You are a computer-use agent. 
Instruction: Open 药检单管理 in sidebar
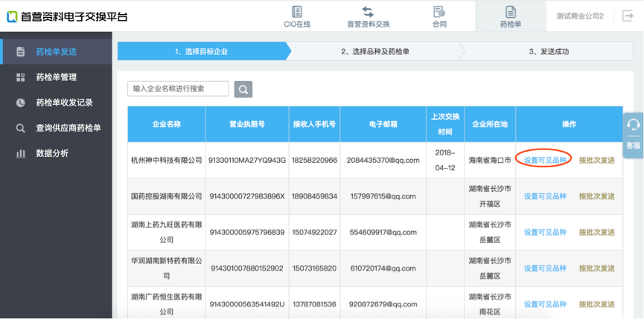click(x=56, y=77)
